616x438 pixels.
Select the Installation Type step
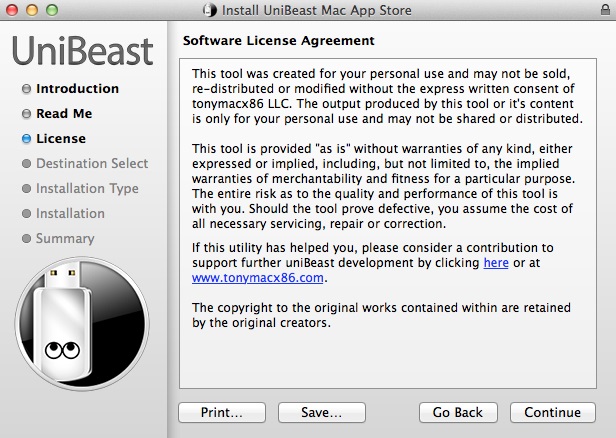coord(87,189)
